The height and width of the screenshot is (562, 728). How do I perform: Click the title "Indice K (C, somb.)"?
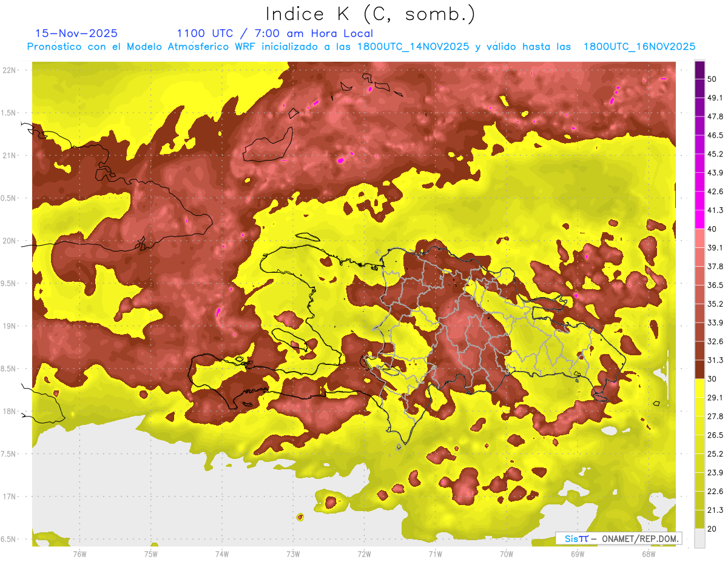click(371, 14)
